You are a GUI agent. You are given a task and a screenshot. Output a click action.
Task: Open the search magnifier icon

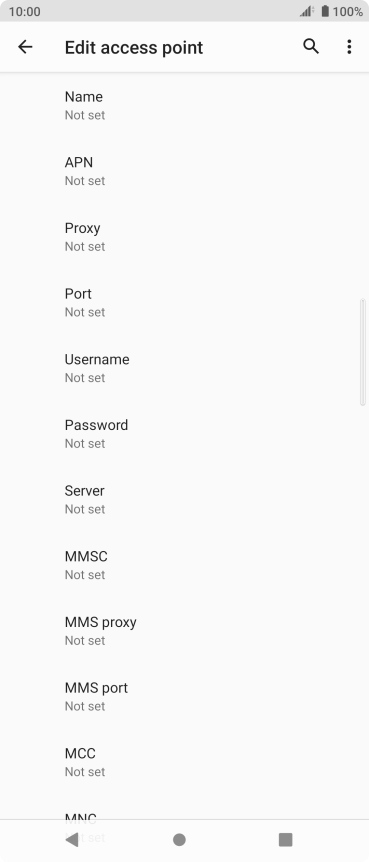(x=311, y=47)
